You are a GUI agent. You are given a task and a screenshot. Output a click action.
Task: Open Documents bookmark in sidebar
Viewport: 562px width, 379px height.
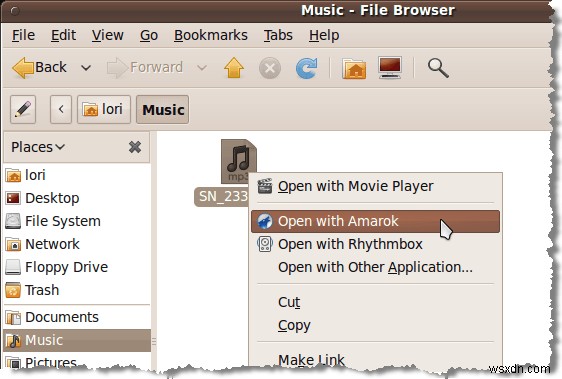(77, 317)
